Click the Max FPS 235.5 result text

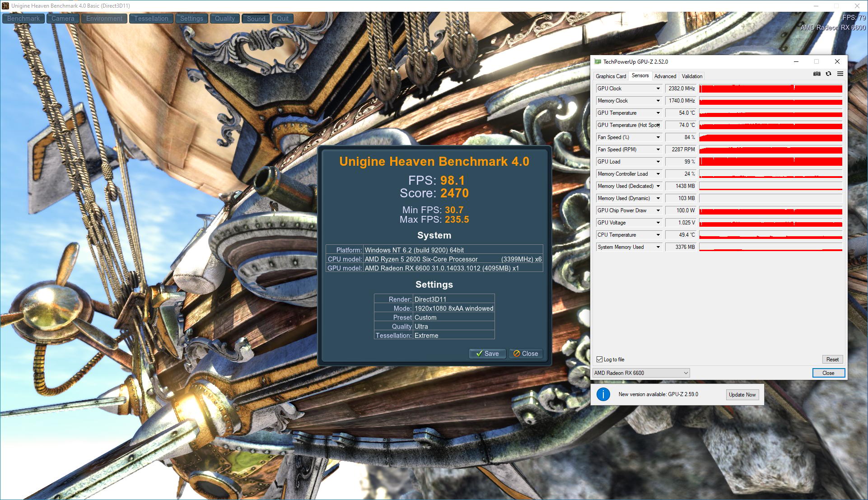pos(434,220)
